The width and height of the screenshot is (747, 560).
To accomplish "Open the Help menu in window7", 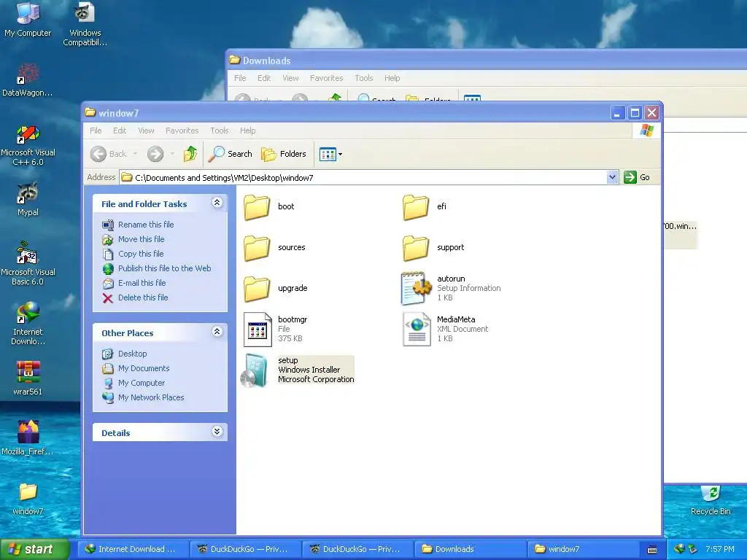I will (x=248, y=131).
